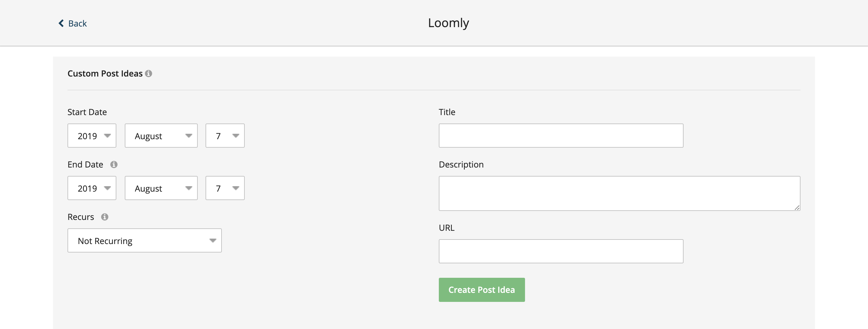Viewport: 868px width, 329px height.
Task: Click the Custom Post Ideas heading
Action: point(105,74)
